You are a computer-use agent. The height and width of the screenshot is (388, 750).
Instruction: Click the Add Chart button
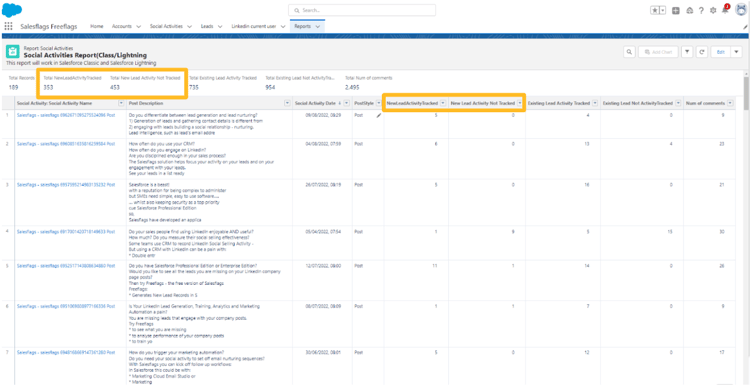(658, 52)
